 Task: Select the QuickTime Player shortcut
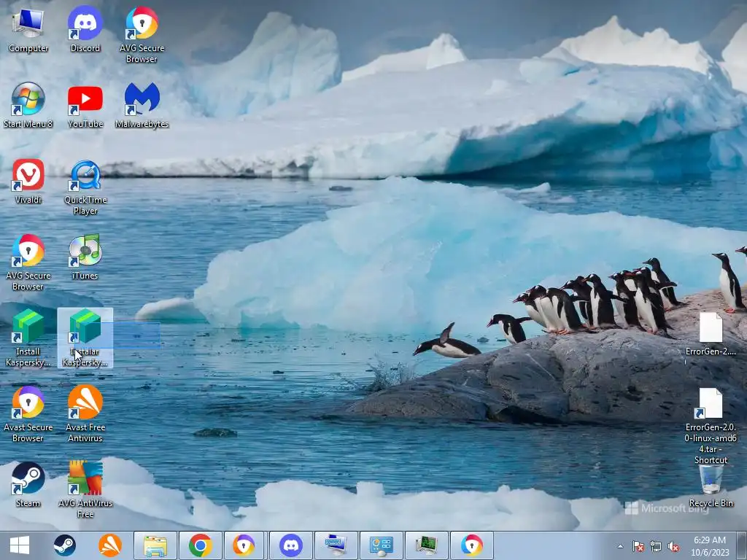point(85,187)
